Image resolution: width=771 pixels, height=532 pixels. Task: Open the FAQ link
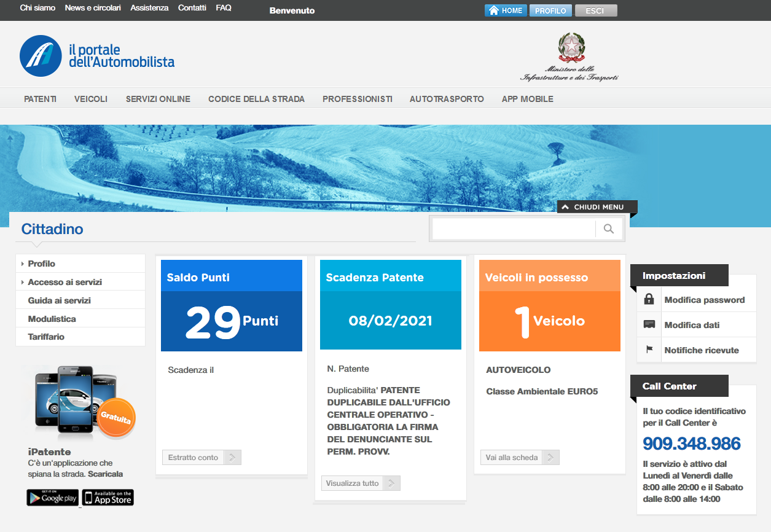(224, 8)
